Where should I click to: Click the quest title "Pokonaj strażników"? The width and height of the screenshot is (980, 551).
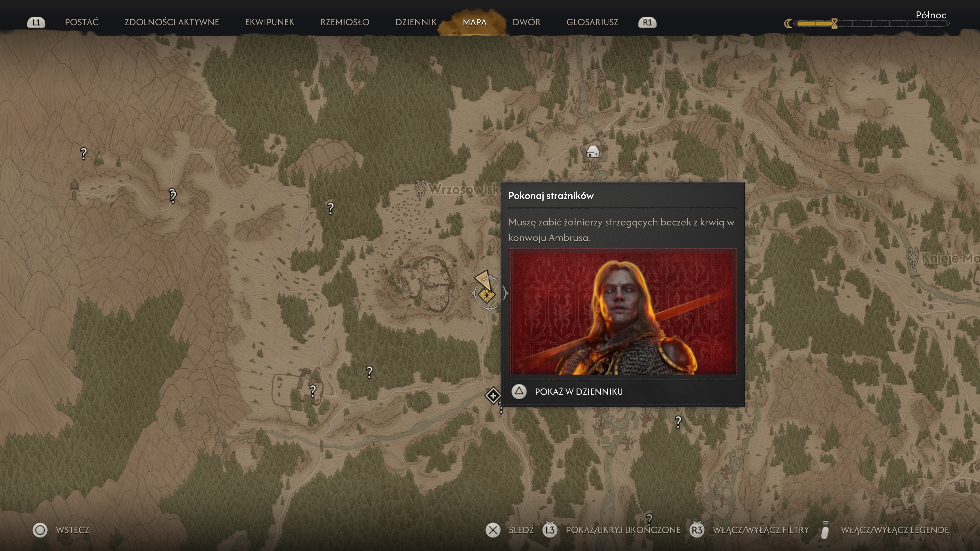551,195
